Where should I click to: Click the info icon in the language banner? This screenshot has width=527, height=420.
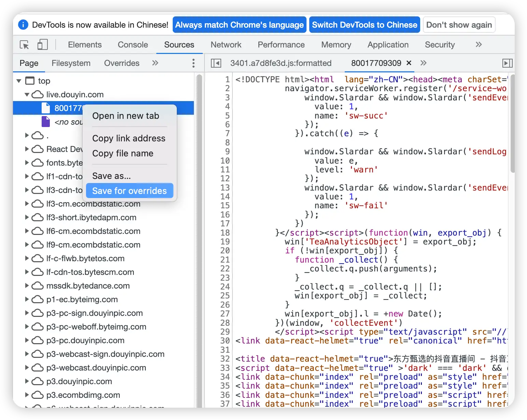(x=23, y=25)
